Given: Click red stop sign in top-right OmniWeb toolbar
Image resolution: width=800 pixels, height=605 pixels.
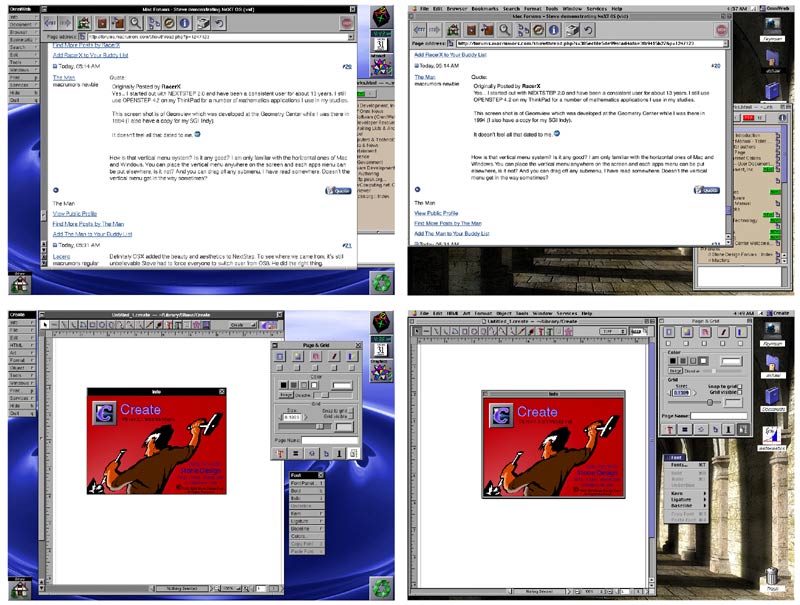Looking at the screenshot, I should 721,30.
